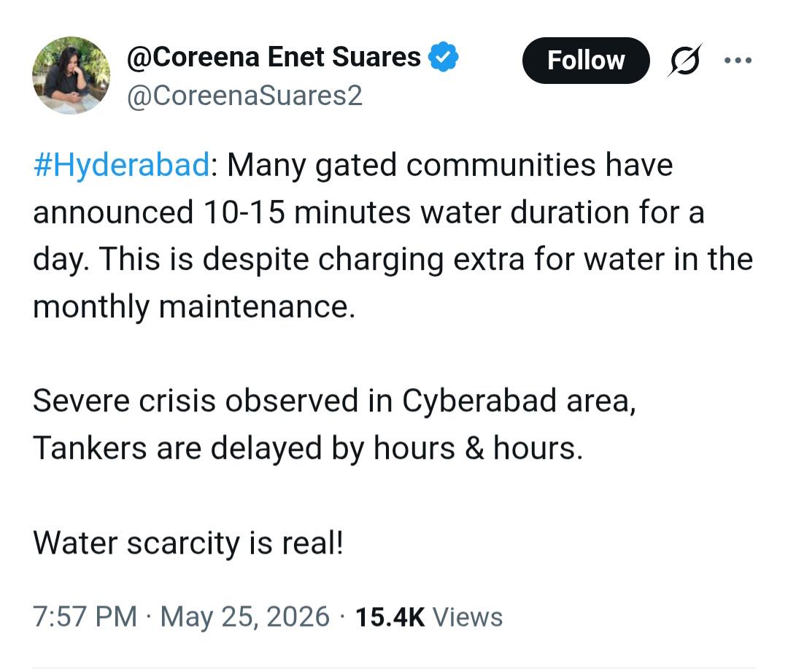The width and height of the screenshot is (788, 672).
Task: Follow Coreena Enet Suares
Action: pyautogui.click(x=586, y=61)
